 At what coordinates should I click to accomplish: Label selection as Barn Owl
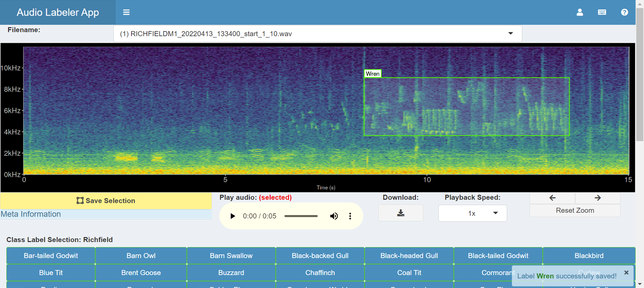pos(141,256)
